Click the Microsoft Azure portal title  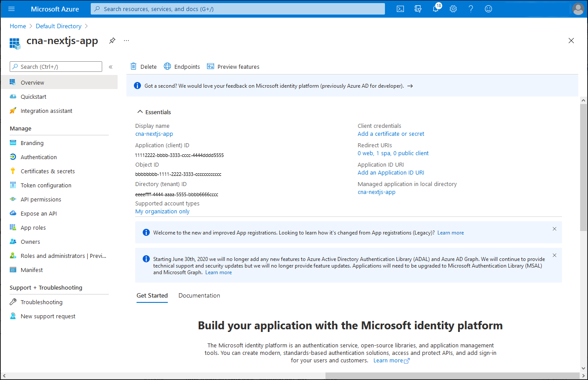[55, 9]
